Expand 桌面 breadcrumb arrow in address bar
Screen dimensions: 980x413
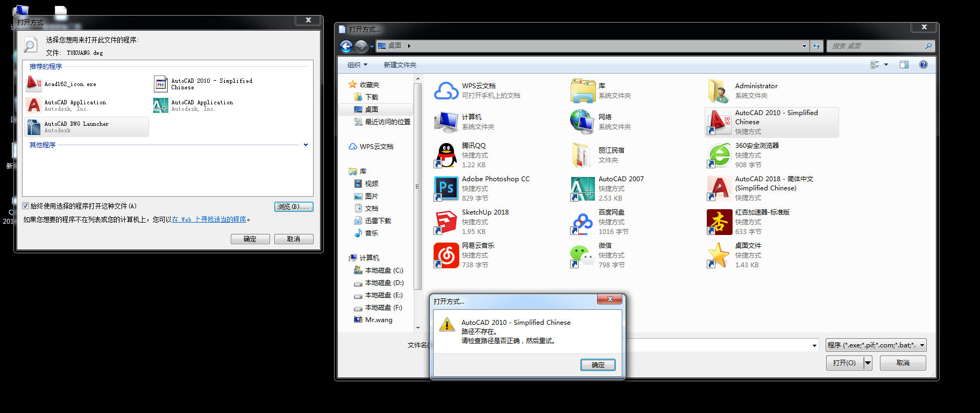(x=409, y=46)
